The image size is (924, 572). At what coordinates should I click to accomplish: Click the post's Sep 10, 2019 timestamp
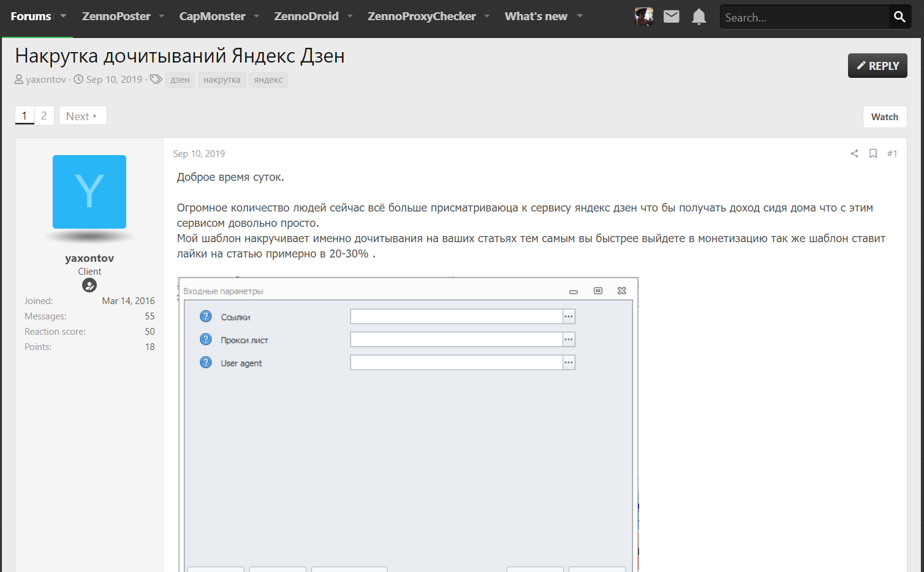[x=199, y=154]
